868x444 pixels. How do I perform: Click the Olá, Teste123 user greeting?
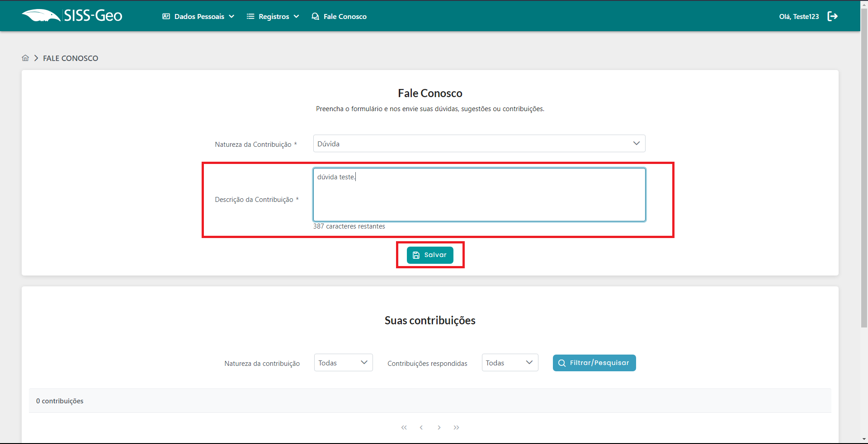pyautogui.click(x=799, y=16)
